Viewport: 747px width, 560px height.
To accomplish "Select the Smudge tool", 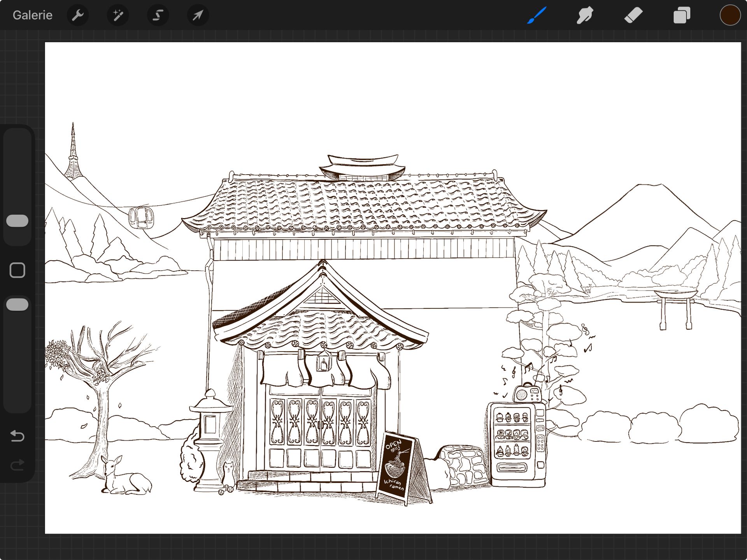I will click(x=584, y=15).
